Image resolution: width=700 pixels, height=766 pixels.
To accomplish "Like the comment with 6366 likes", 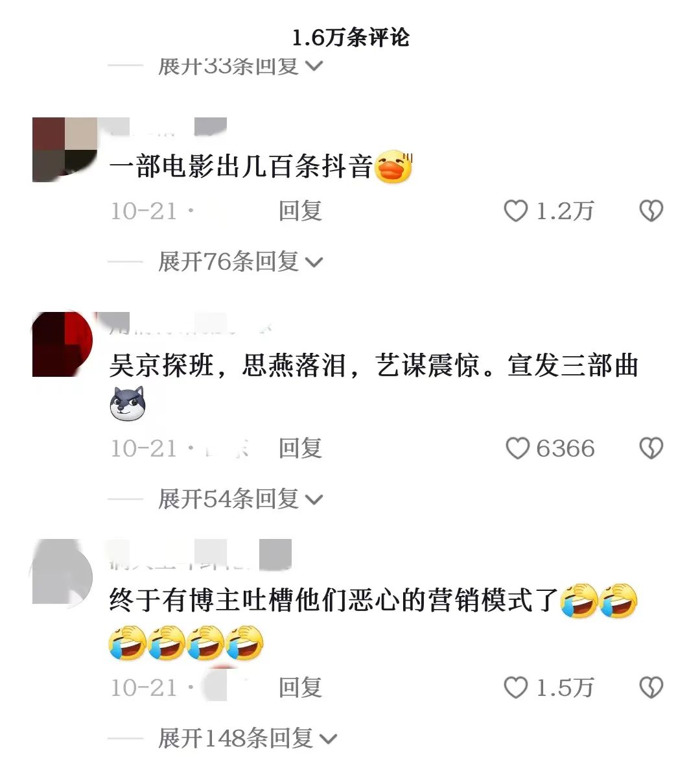I will [x=517, y=448].
